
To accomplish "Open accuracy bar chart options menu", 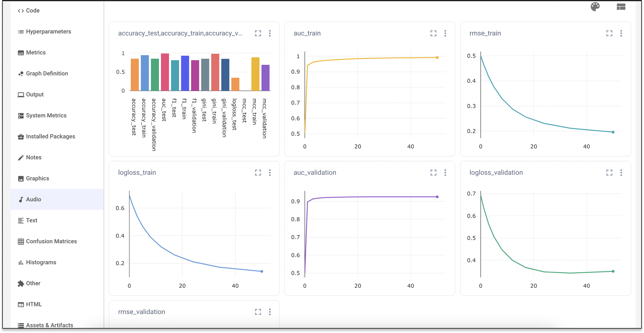I will [x=270, y=33].
